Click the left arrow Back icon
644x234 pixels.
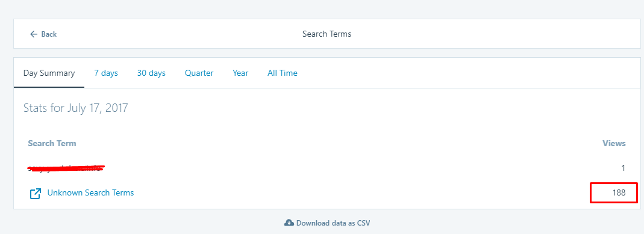click(x=34, y=34)
